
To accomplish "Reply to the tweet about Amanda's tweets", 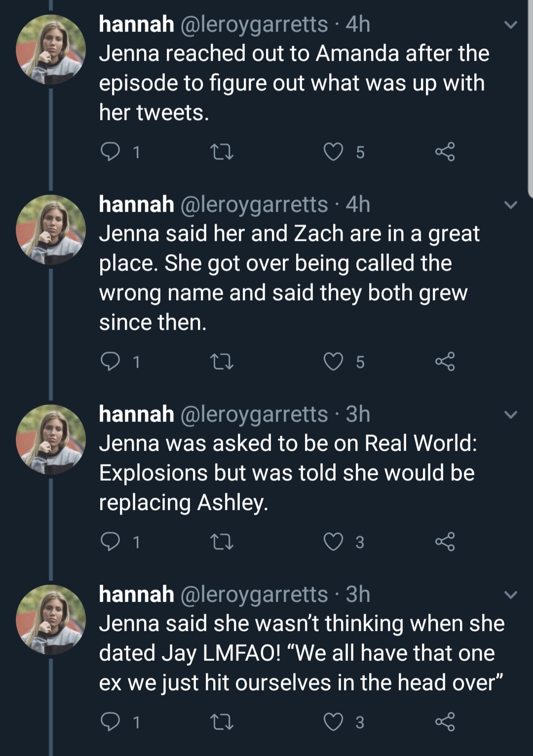I will tap(110, 152).
